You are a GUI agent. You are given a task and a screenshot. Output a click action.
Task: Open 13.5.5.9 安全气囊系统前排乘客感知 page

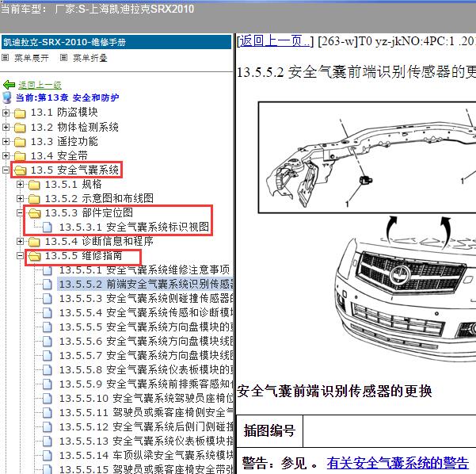(x=146, y=384)
